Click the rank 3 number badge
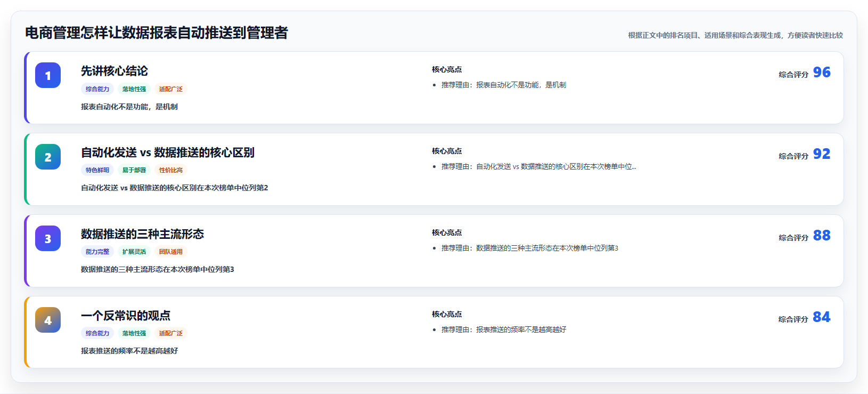868x394 pixels. pyautogui.click(x=48, y=238)
